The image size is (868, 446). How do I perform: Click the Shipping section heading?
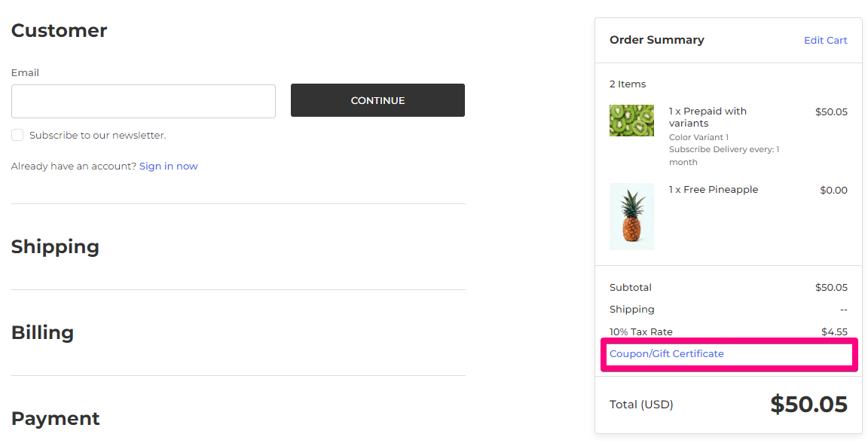click(55, 246)
